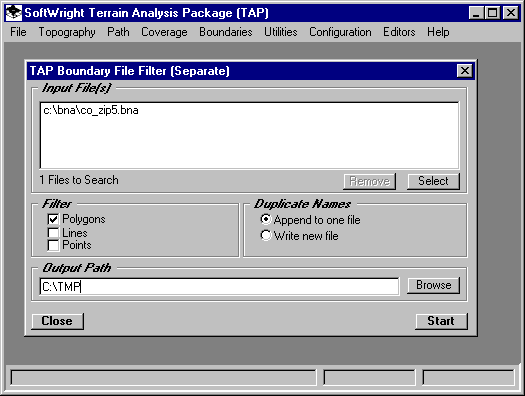
Task: Select Write new file option
Action: pos(266,236)
